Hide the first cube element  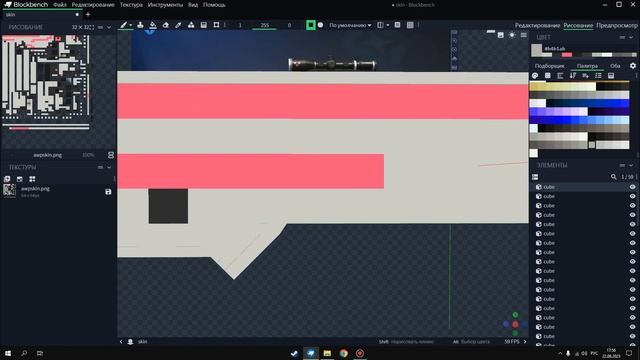[x=632, y=187]
